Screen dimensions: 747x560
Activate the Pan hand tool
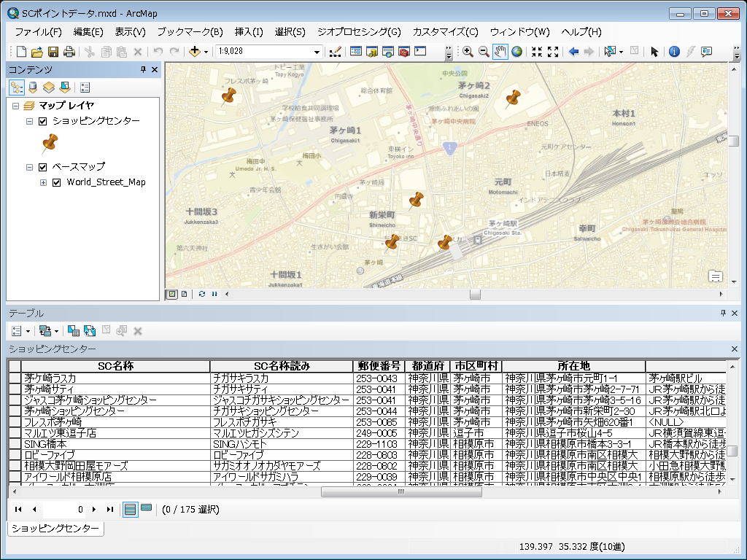click(500, 52)
